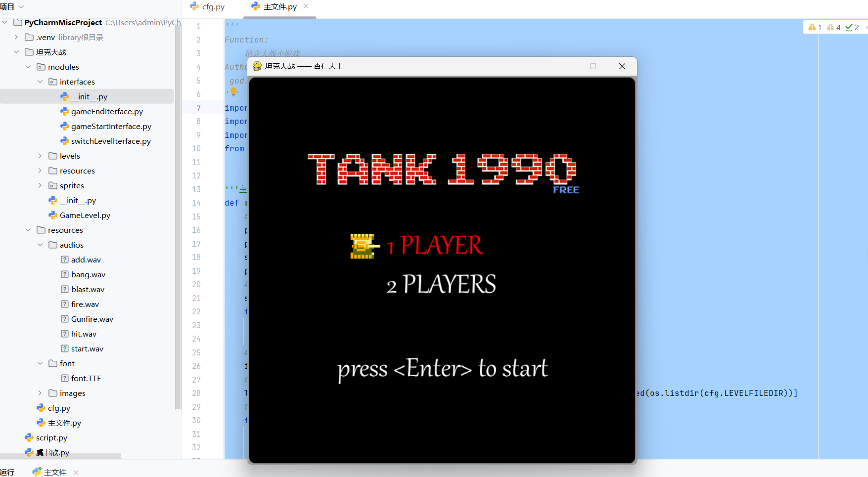Click the weak warning indicator showing 4
The width and height of the screenshot is (868, 477).
(833, 27)
